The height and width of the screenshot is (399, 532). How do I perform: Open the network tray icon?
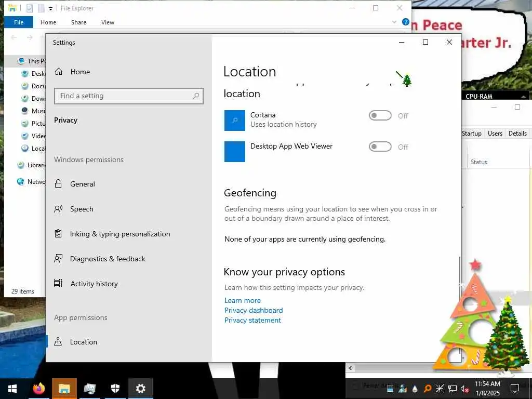(x=453, y=389)
